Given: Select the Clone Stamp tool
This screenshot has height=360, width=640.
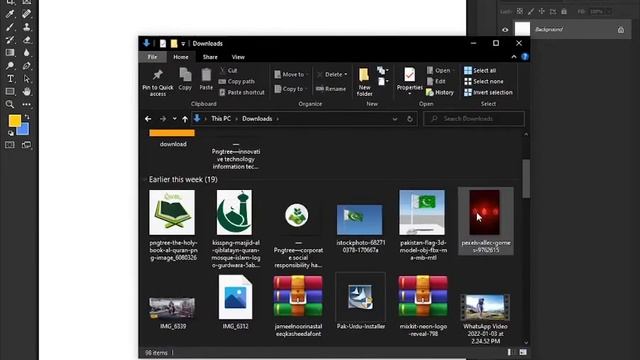Looking at the screenshot, I should click(27, 27).
